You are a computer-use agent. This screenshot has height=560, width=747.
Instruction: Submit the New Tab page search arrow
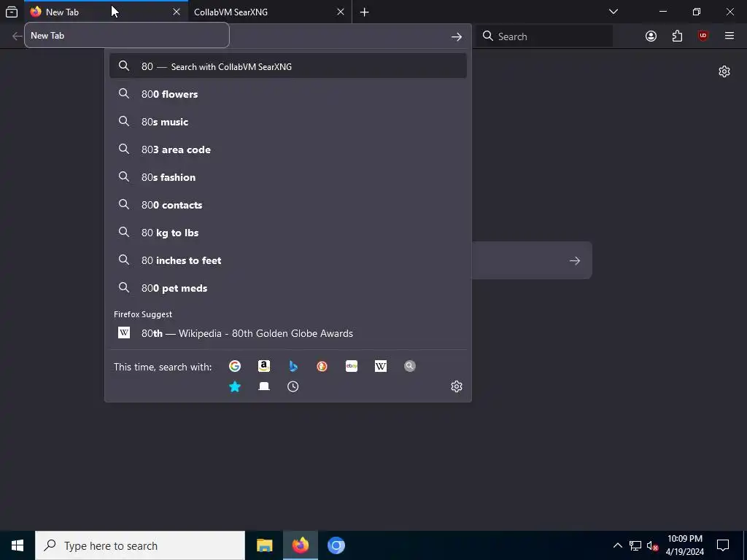coord(575,260)
